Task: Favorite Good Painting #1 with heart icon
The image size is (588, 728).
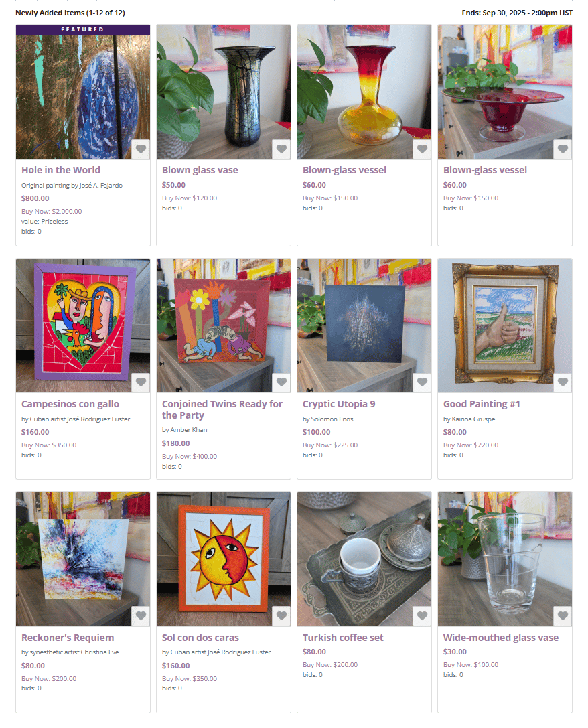Action: 563,382
